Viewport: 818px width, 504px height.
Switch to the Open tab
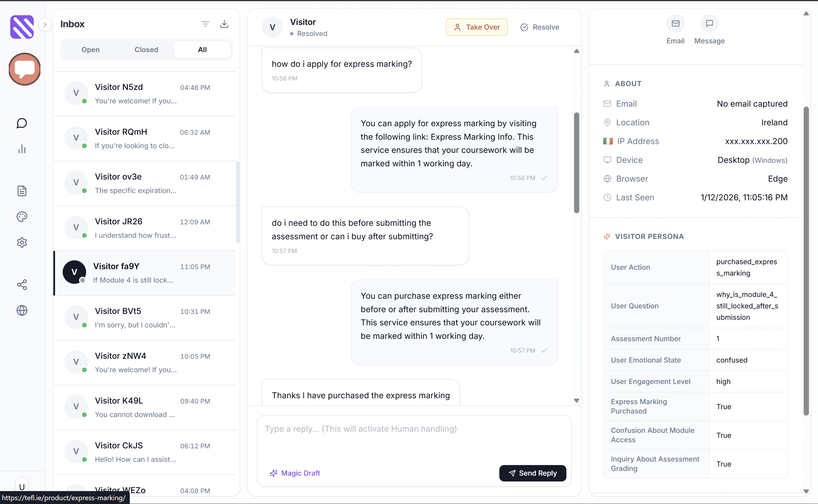pyautogui.click(x=90, y=50)
